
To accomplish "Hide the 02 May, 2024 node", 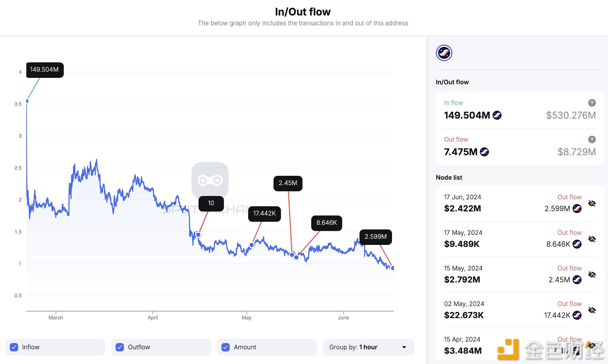I will 592,310.
